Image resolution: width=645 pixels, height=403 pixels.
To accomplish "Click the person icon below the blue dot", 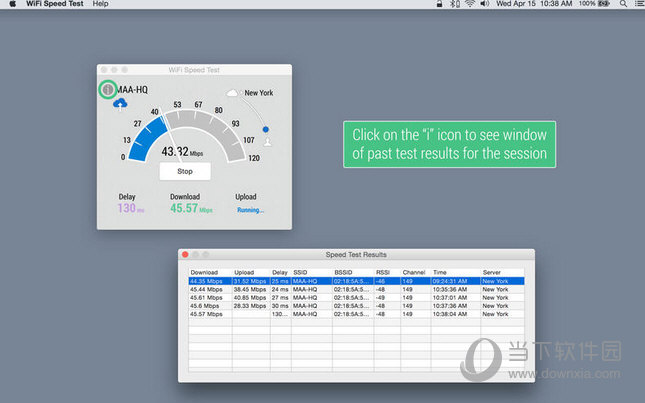I will click(x=268, y=142).
